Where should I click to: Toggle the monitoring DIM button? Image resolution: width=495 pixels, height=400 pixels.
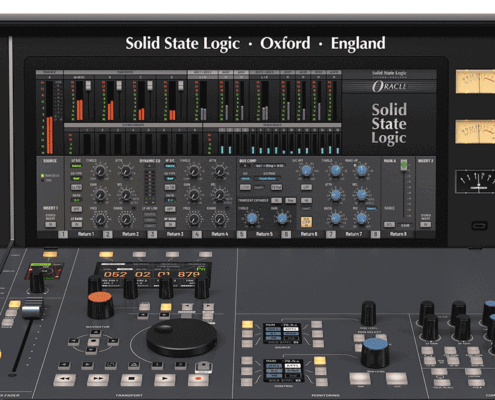click(x=360, y=379)
